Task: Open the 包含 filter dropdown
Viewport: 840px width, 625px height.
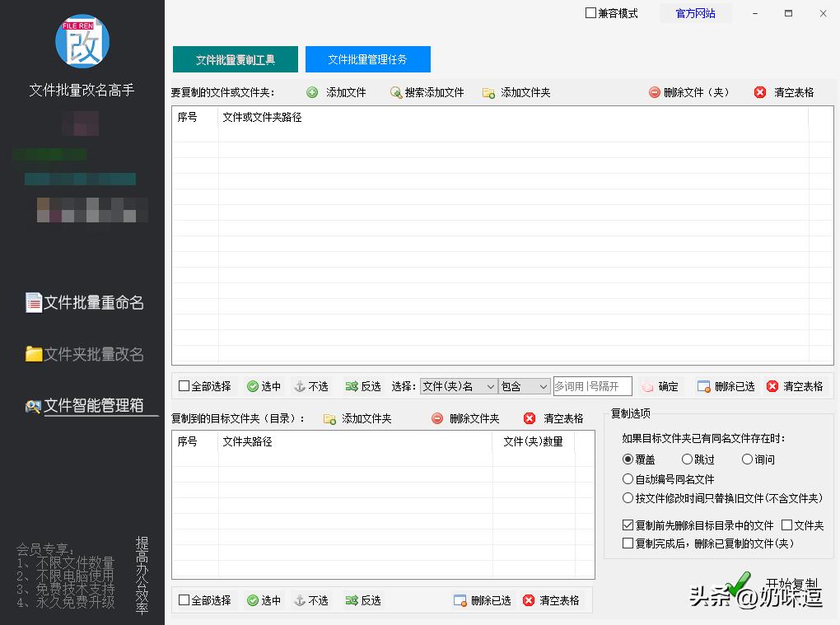Action: click(x=525, y=385)
